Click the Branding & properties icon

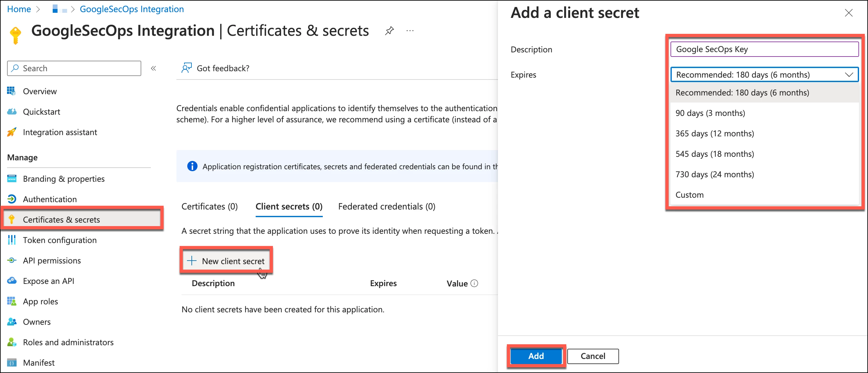(x=12, y=179)
